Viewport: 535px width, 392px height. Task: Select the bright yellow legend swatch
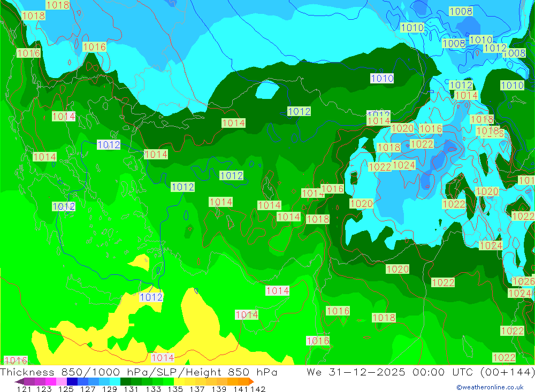point(179,382)
